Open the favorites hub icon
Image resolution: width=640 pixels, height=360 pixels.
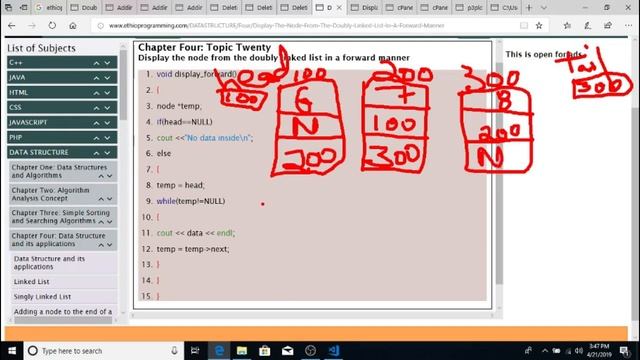click(567, 25)
